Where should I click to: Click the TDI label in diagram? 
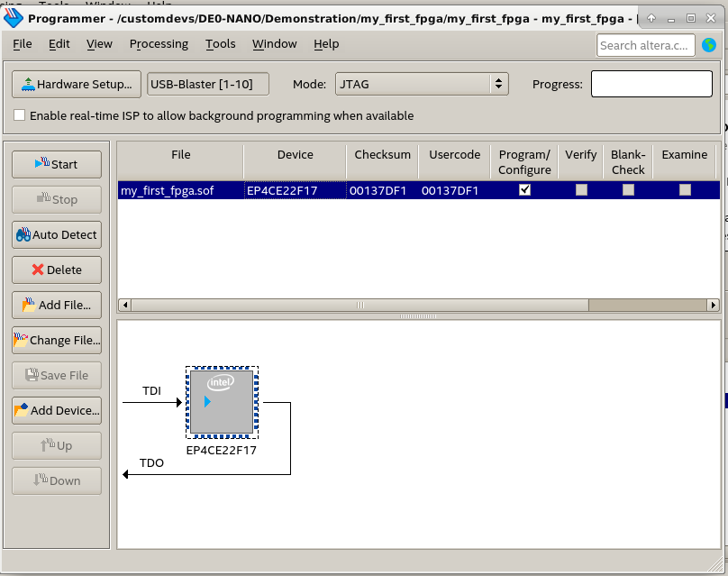coord(152,390)
